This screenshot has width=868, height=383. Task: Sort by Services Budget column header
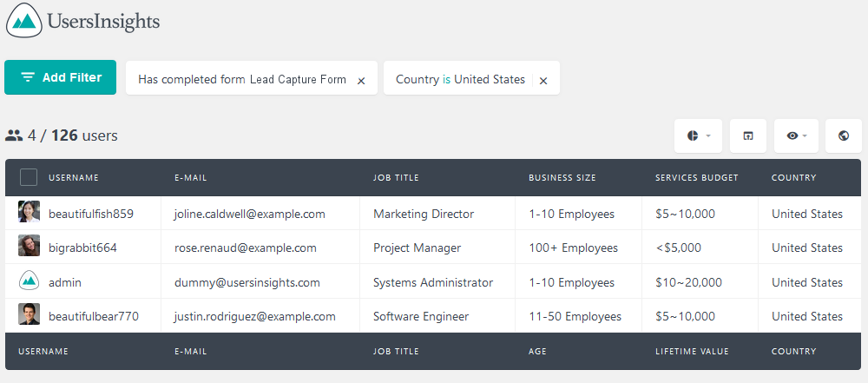696,178
